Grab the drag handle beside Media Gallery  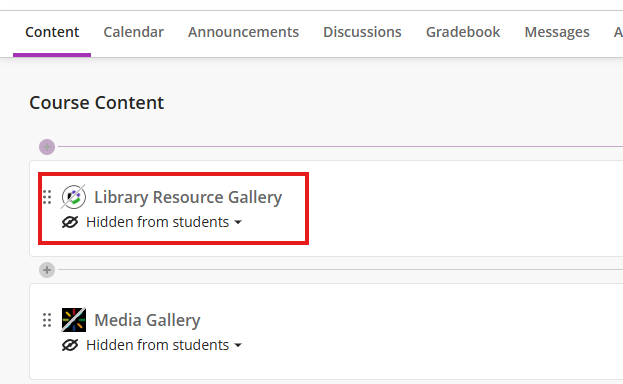pos(47,320)
